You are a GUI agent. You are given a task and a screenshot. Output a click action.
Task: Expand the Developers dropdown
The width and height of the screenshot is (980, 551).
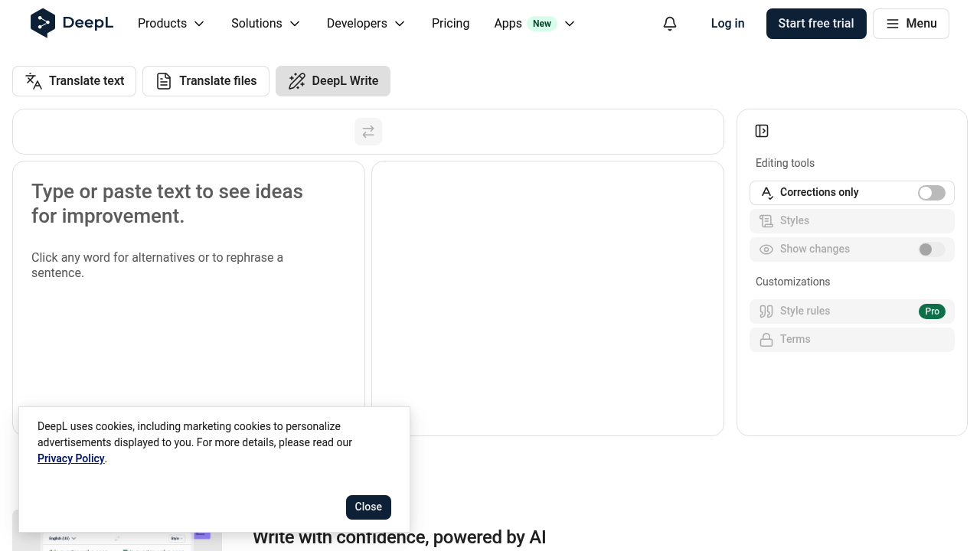click(366, 24)
